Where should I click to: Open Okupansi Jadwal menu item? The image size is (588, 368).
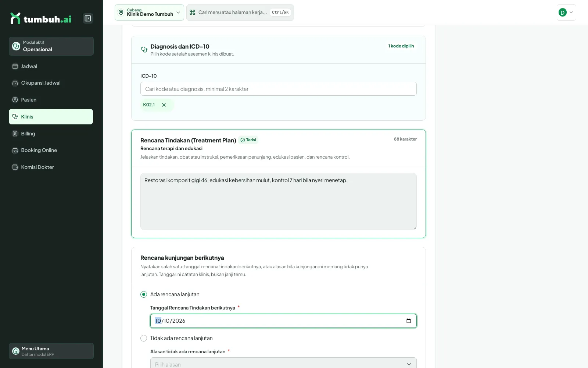(51, 83)
